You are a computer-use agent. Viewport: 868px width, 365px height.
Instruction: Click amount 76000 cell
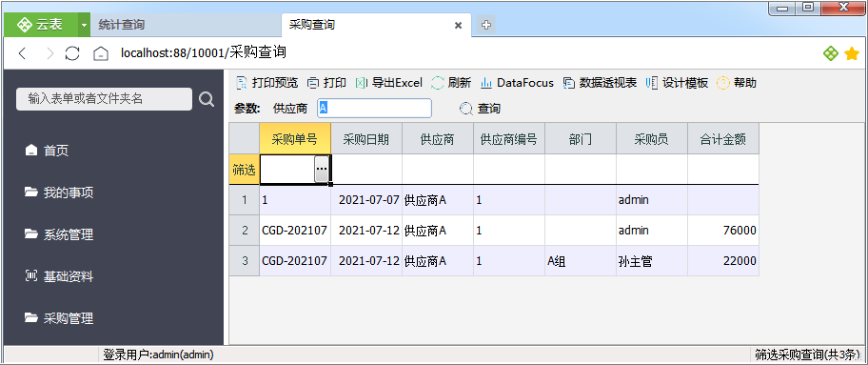tap(723, 231)
